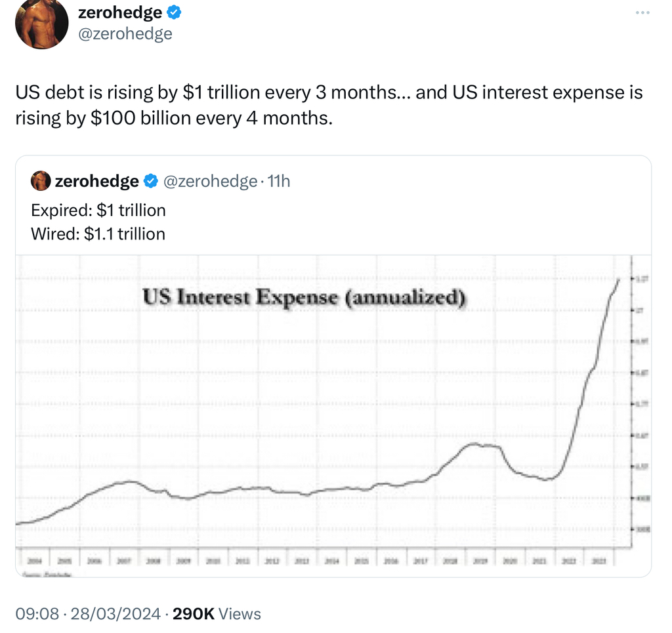
Task: Click the verified badge beside the header zerohedge name
Action: pyautogui.click(x=175, y=11)
